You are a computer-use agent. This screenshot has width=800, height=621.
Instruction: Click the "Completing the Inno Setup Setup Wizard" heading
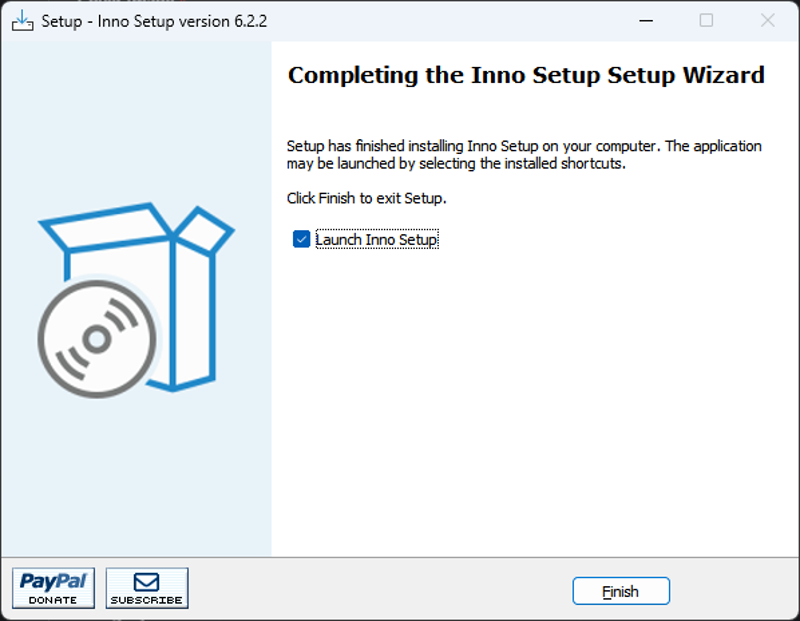526,76
